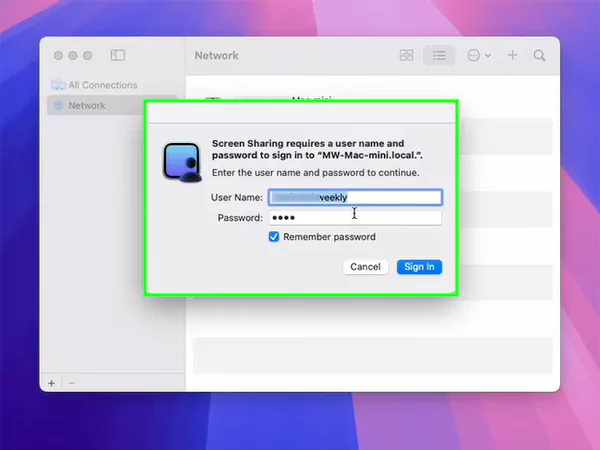Toggle the sidebar icon in toolbar
600x450 pixels.
[x=118, y=55]
